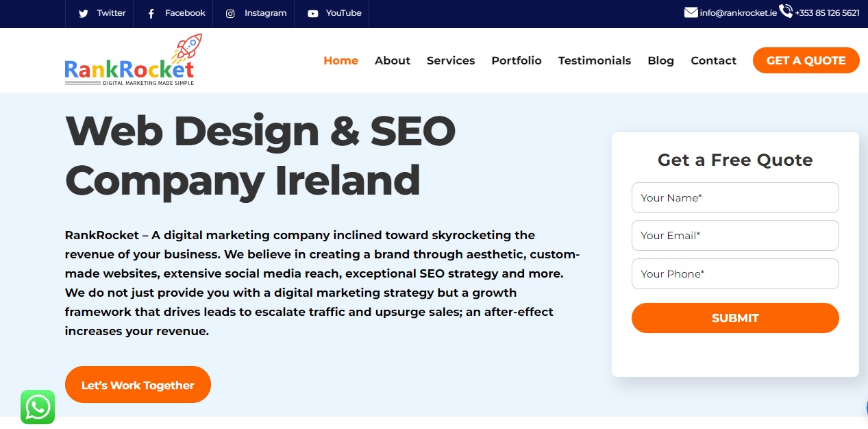868x429 pixels.
Task: Click the YouTube play icon
Action: pos(313,13)
